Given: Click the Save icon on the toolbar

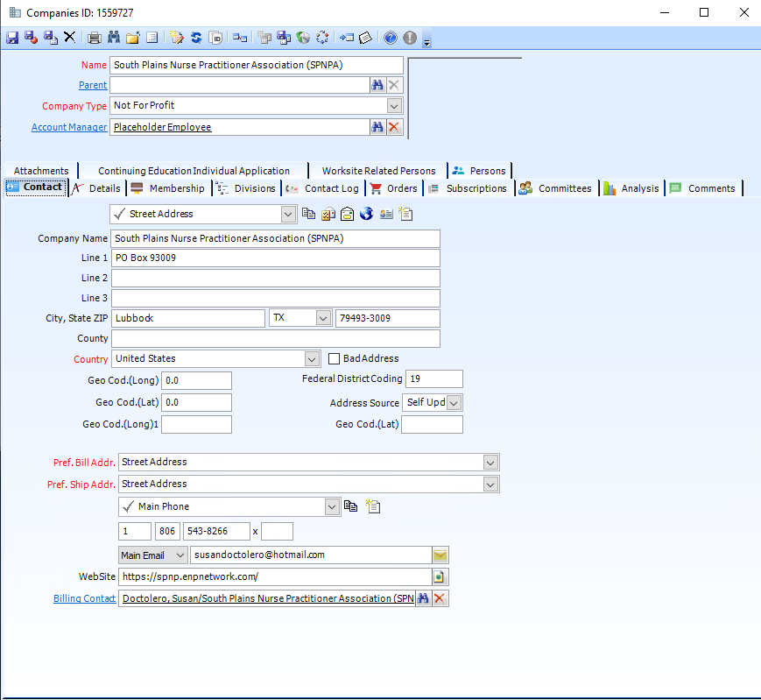Looking at the screenshot, I should click(11, 37).
